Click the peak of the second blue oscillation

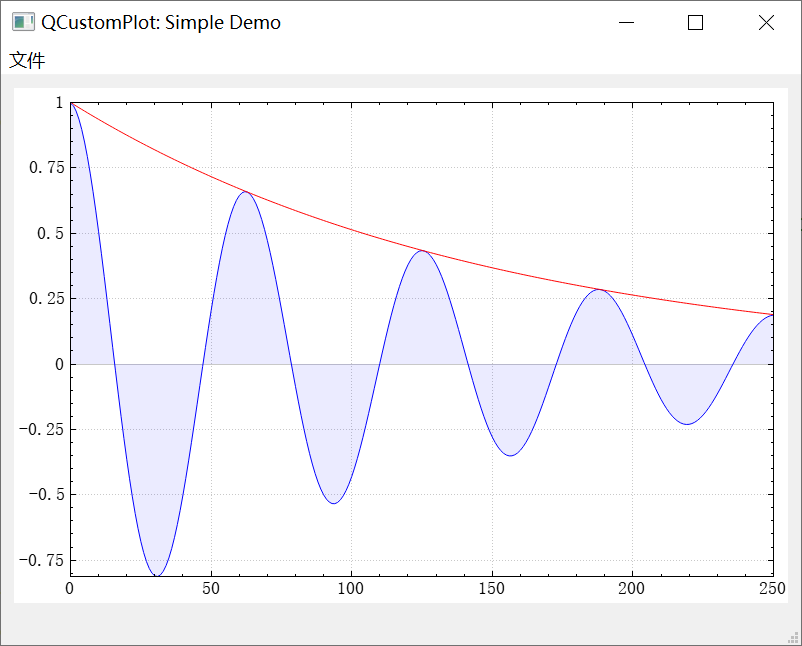[x=248, y=192]
